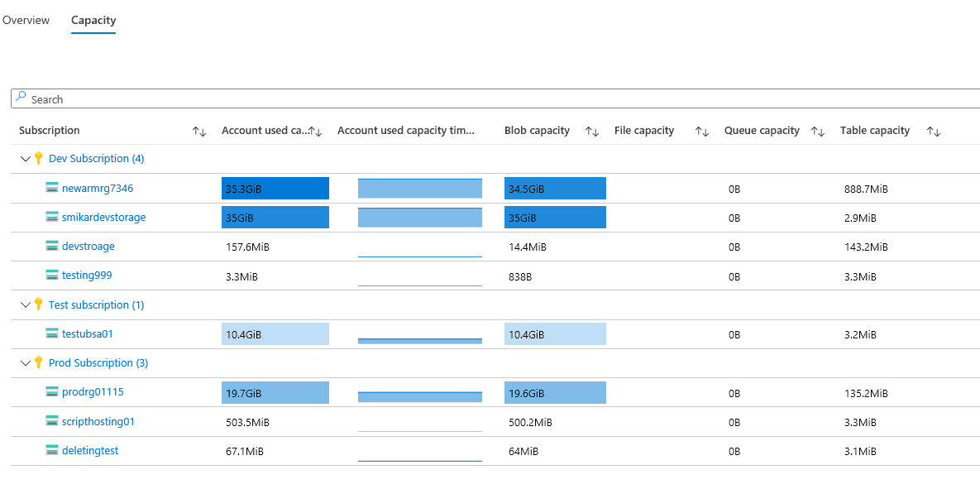Sort by Subscription column arrows

click(198, 131)
